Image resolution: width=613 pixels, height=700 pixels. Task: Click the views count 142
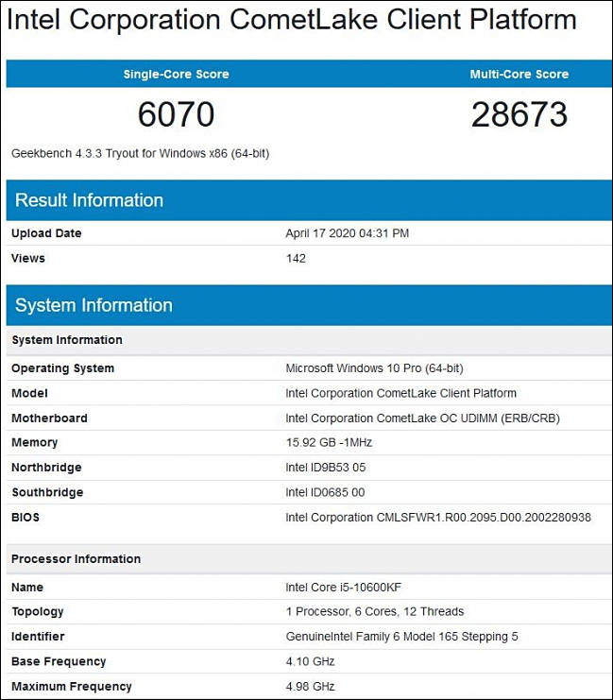pos(296,258)
